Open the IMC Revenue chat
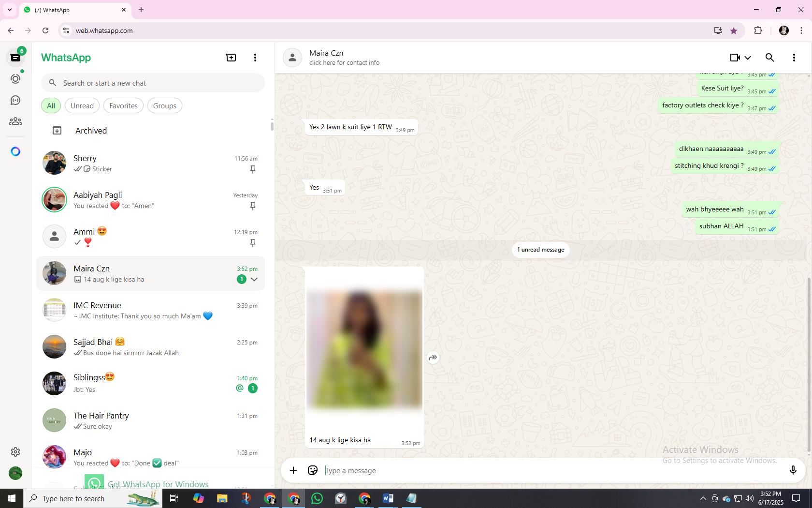 [x=151, y=310]
